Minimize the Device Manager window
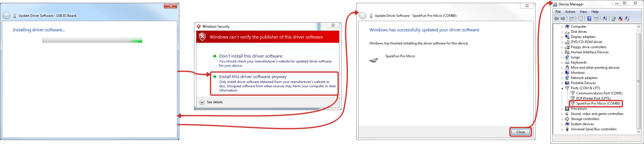Image resolution: width=644 pixels, height=144 pixels. click(x=617, y=3)
